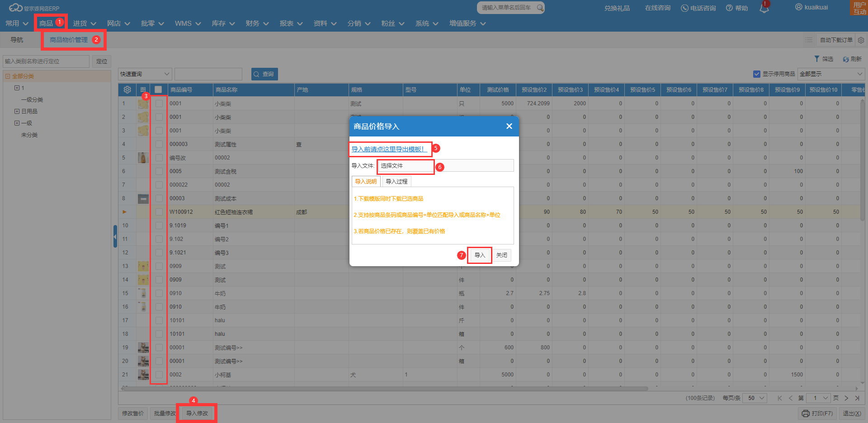Screen dimensions: 868x423
Task: Open the help question mark icon
Action: click(729, 8)
